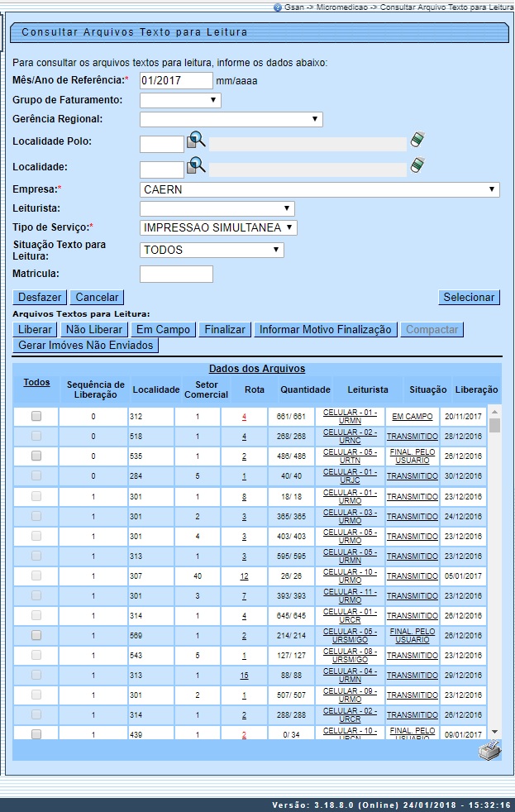Open the Situação Texto para Leitura dropdown
Image resolution: width=515 pixels, height=812 pixels.
click(212, 250)
